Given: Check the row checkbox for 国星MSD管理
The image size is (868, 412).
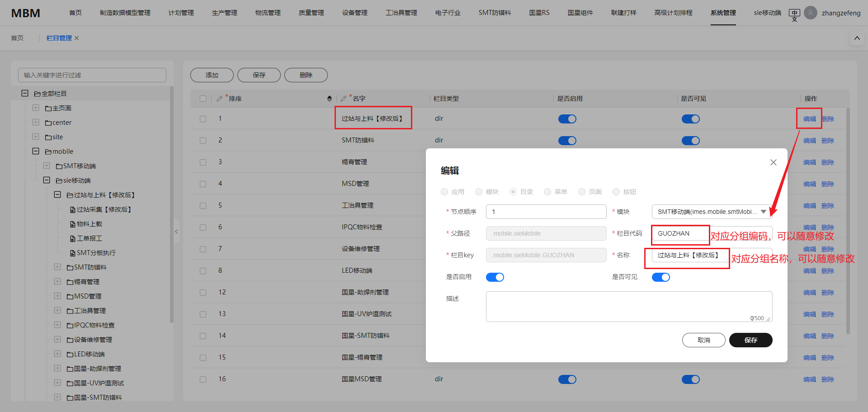Looking at the screenshot, I should pyautogui.click(x=203, y=379).
